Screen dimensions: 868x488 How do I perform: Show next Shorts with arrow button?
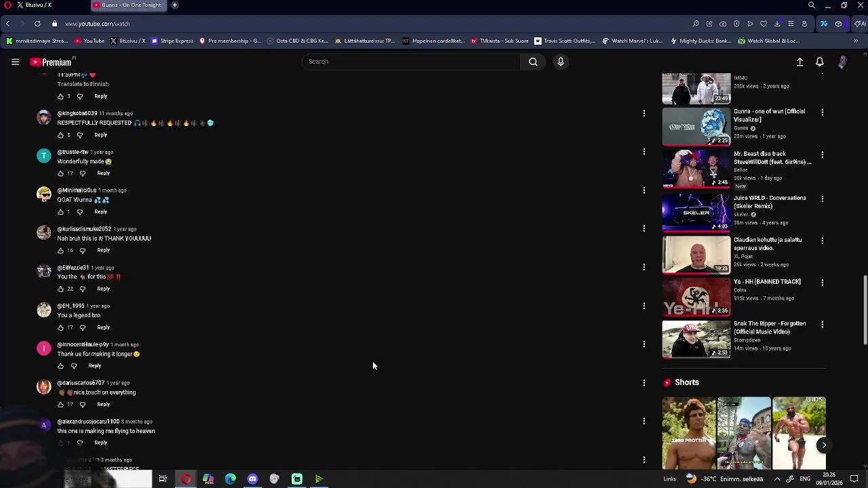click(x=823, y=445)
